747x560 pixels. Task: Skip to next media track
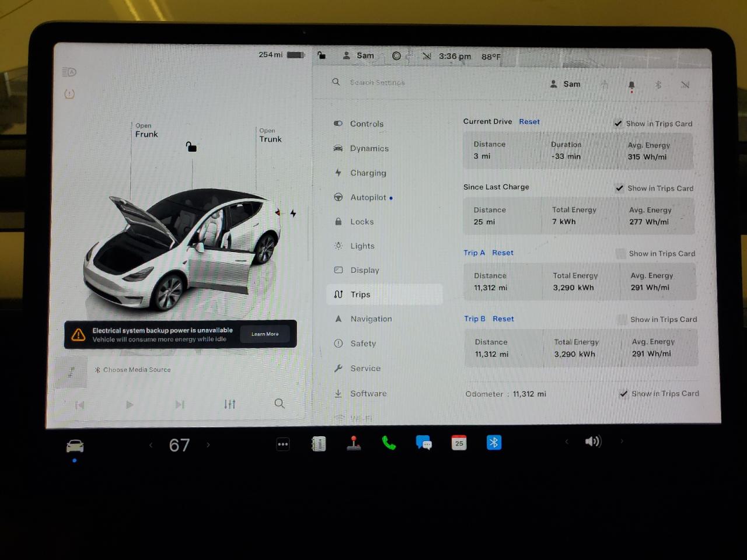(x=180, y=404)
